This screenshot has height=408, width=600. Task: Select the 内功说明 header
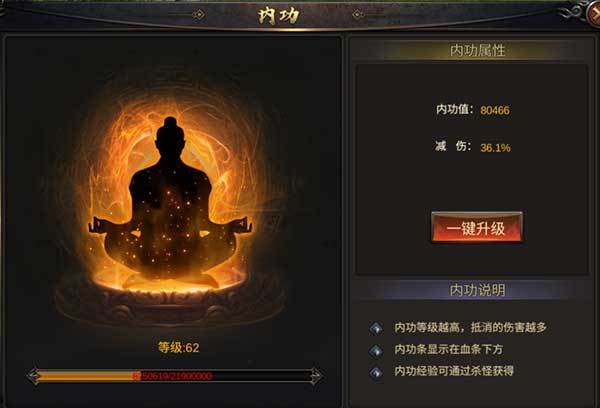click(477, 290)
